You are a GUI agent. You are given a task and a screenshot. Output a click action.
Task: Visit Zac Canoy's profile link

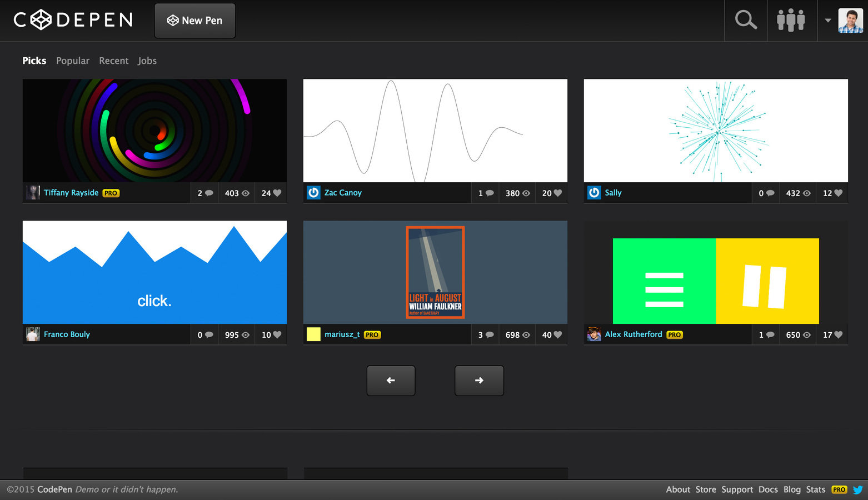[x=343, y=193]
